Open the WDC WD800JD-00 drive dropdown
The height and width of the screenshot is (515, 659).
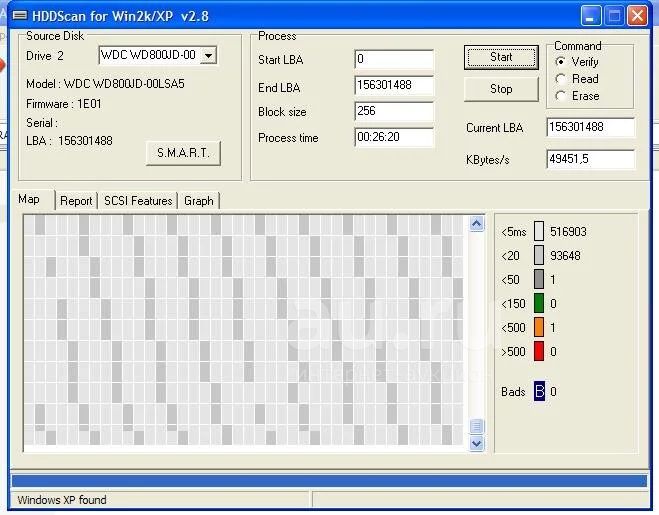(x=208, y=55)
